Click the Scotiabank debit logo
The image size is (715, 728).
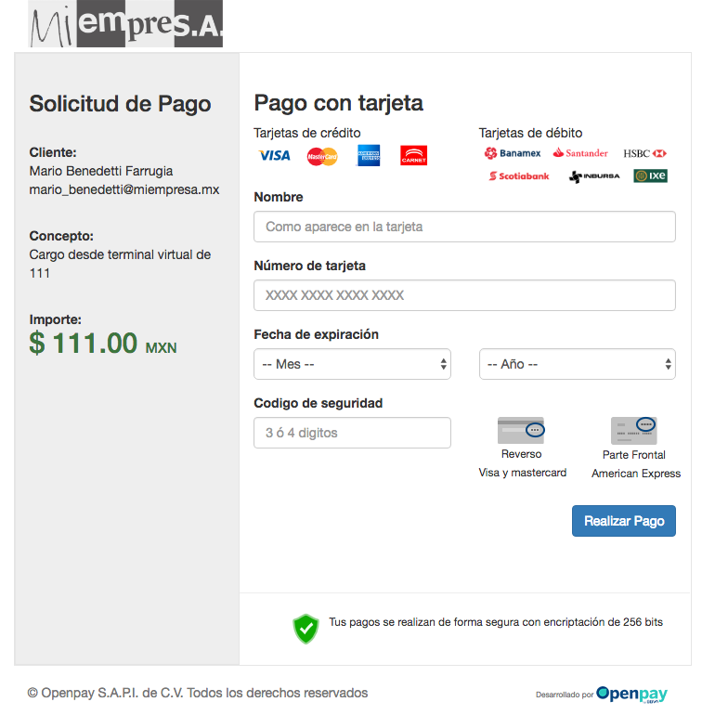pyautogui.click(x=519, y=176)
